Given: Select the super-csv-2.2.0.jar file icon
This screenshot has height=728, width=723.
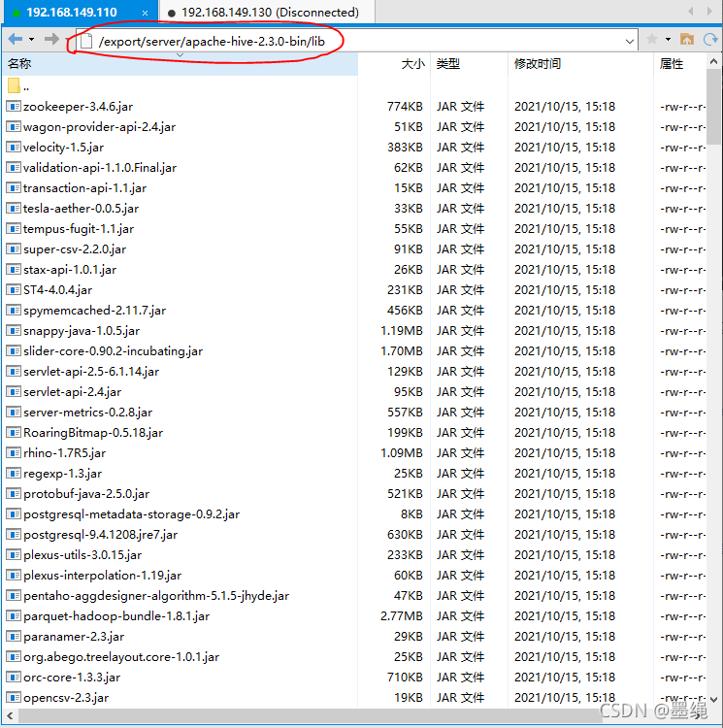Looking at the screenshot, I should pos(14,249).
